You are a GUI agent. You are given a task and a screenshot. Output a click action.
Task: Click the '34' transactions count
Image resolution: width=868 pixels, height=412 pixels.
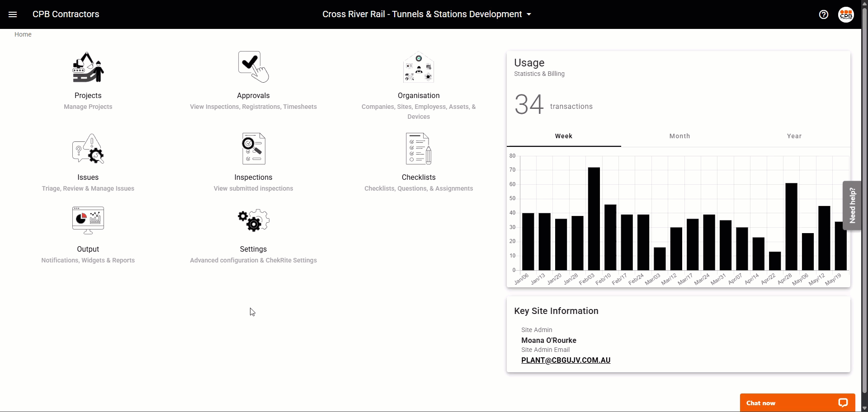529,105
